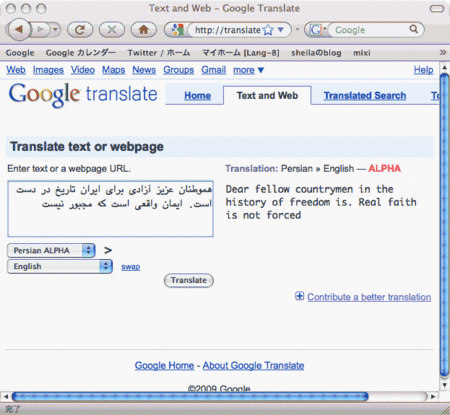Open the Groups link
The height and width of the screenshot is (415, 450).
point(178,70)
